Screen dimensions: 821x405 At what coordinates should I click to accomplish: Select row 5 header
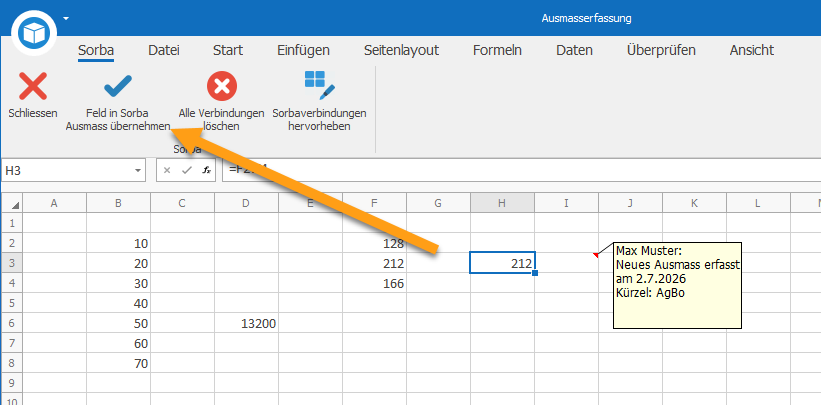tap(12, 303)
